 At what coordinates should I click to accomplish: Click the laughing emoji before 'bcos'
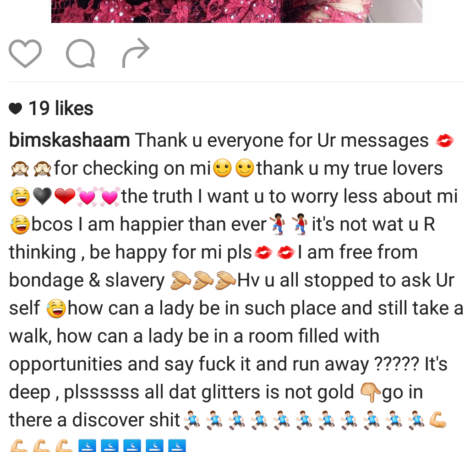point(20,225)
